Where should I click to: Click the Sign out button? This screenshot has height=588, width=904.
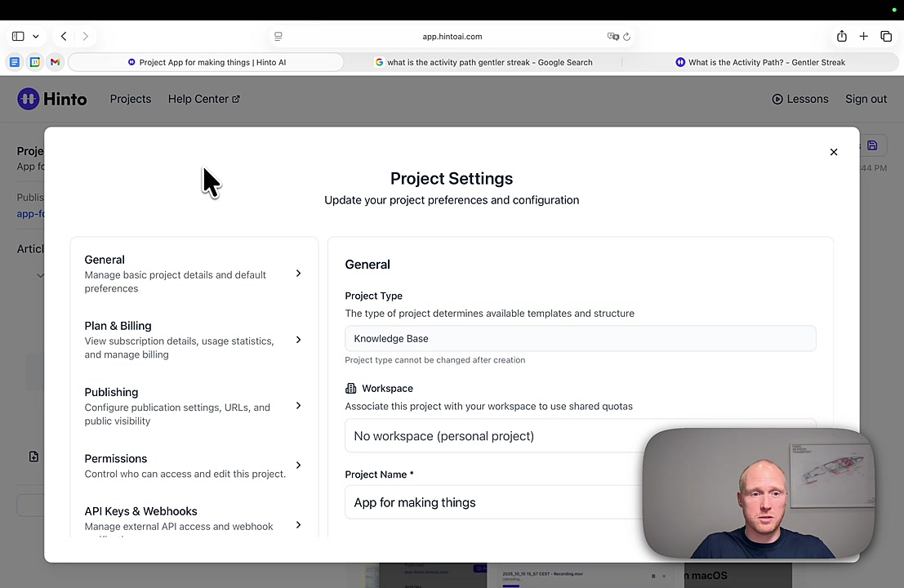tap(866, 99)
